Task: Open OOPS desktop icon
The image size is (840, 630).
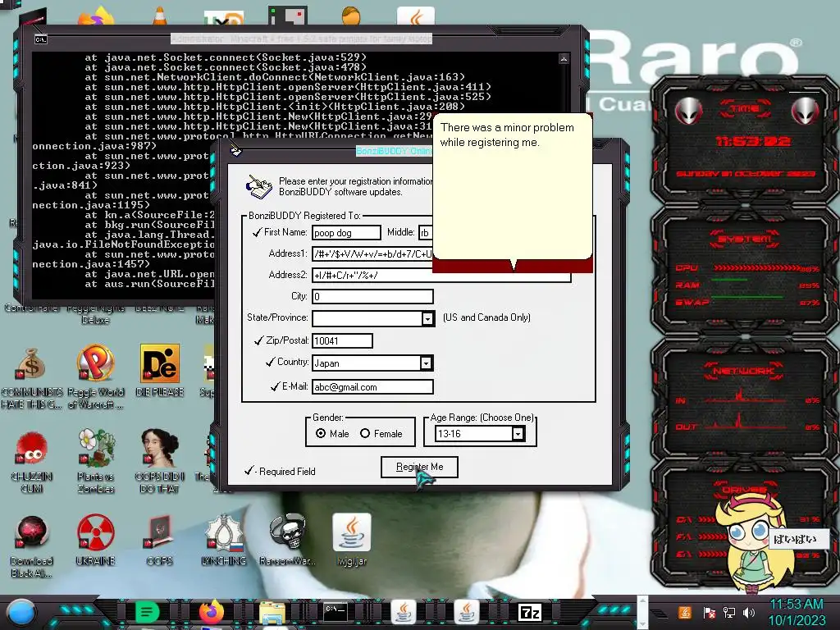Action: [x=160, y=540]
